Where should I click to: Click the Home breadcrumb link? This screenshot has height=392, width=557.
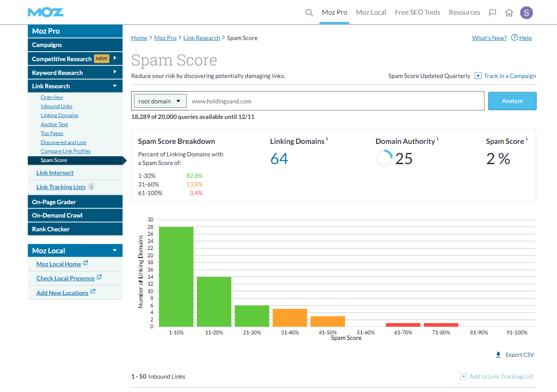(139, 38)
